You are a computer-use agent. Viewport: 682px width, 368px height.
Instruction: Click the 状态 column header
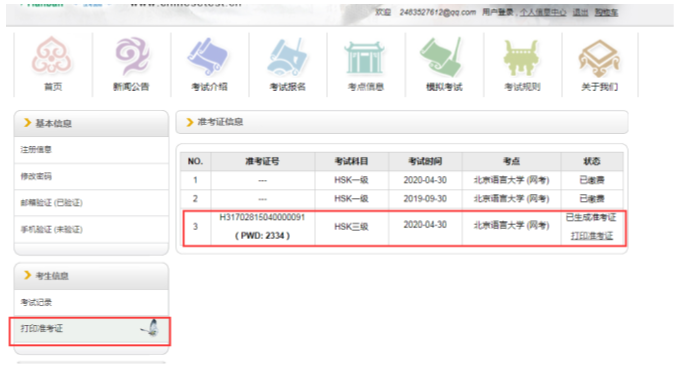point(592,161)
